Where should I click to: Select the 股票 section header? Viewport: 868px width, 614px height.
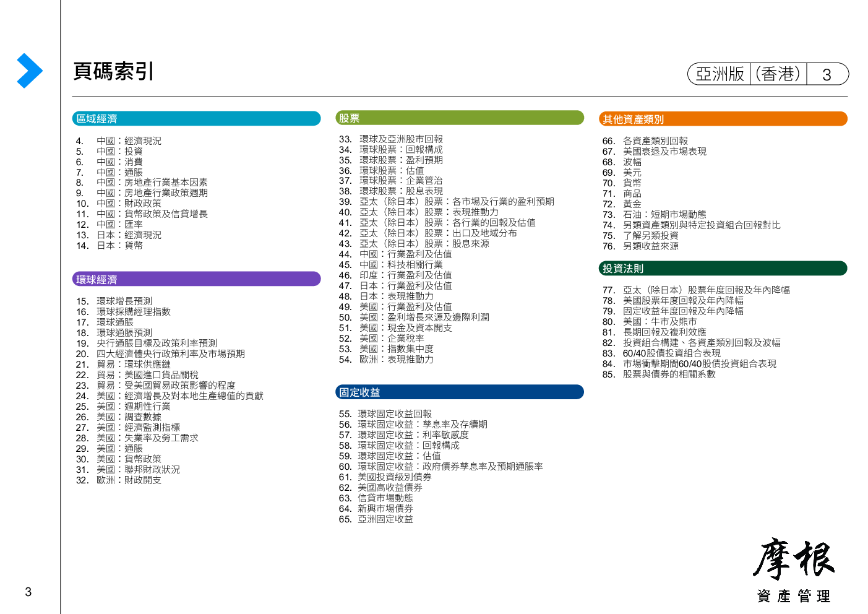[x=460, y=118]
